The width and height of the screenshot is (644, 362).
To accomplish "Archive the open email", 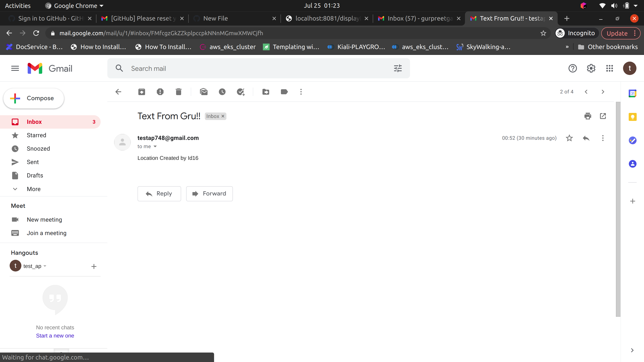I will (141, 92).
